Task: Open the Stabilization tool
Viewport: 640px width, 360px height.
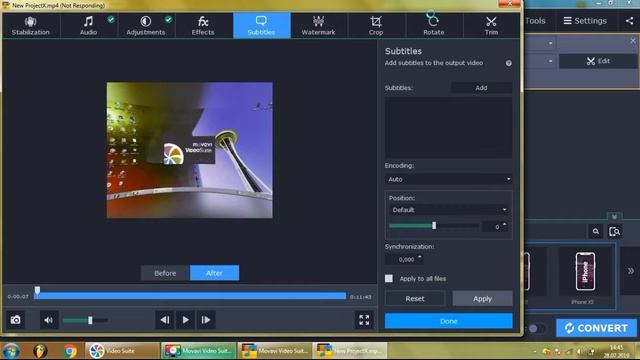Action: click(31, 26)
